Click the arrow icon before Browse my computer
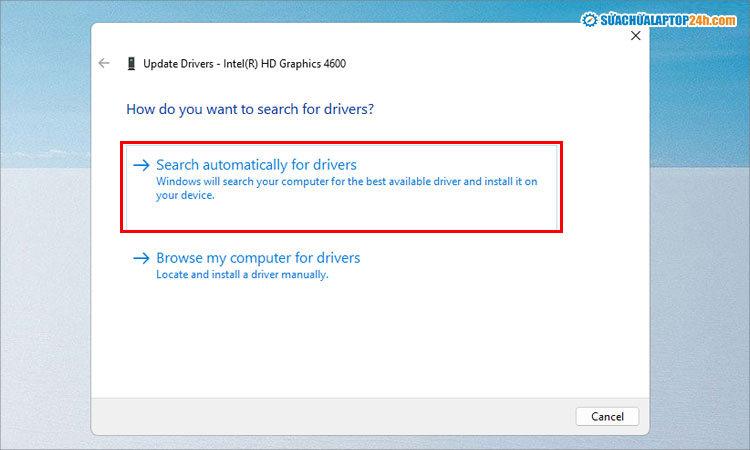The width and height of the screenshot is (750, 450). tap(141, 258)
